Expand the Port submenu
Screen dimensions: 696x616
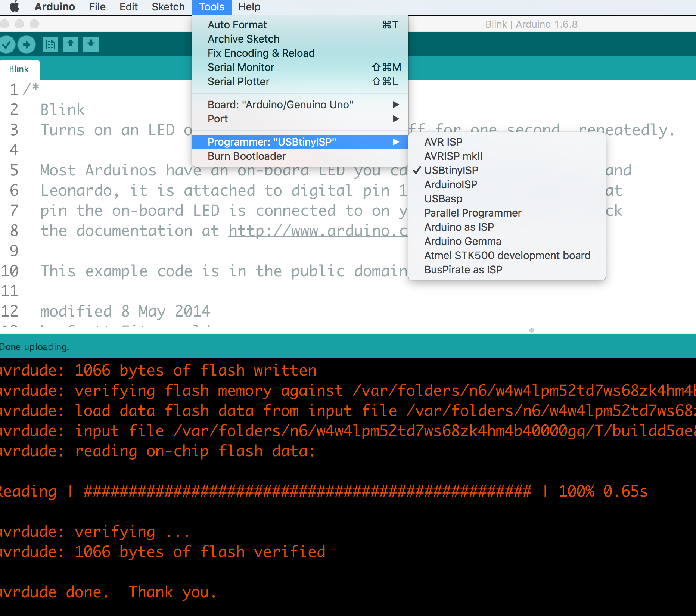point(300,119)
